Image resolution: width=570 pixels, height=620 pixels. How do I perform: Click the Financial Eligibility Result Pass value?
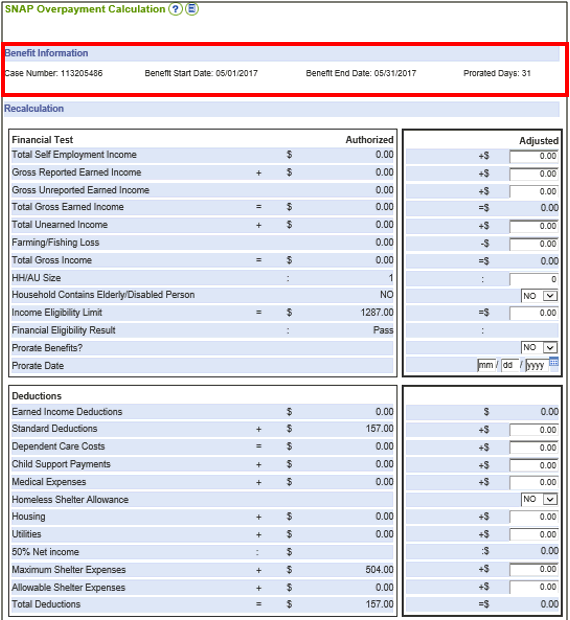coord(383,330)
